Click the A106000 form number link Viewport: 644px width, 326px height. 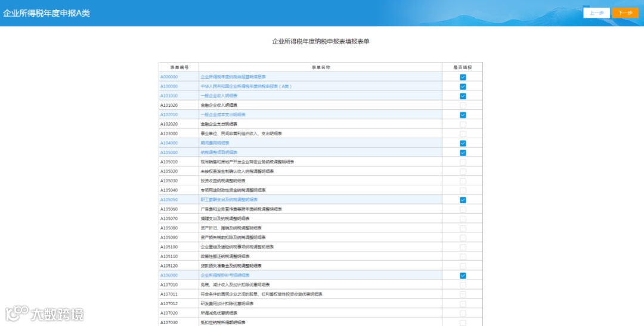tap(169, 275)
